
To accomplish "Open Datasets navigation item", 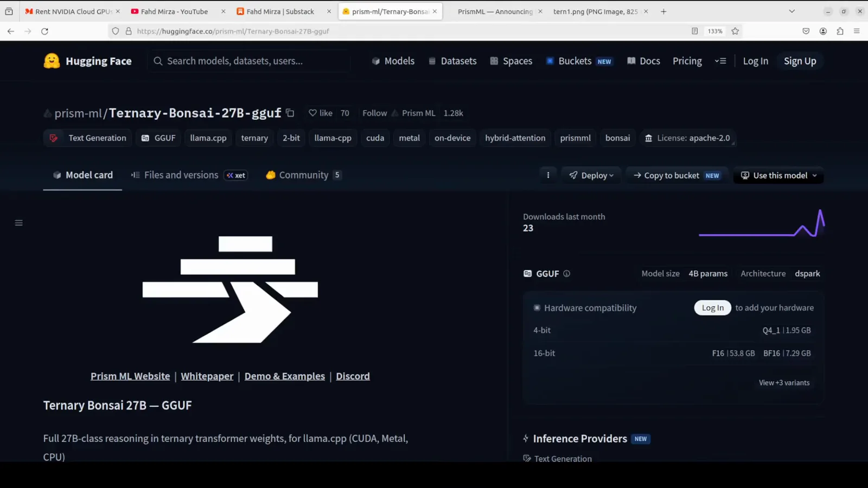I will [x=452, y=61].
